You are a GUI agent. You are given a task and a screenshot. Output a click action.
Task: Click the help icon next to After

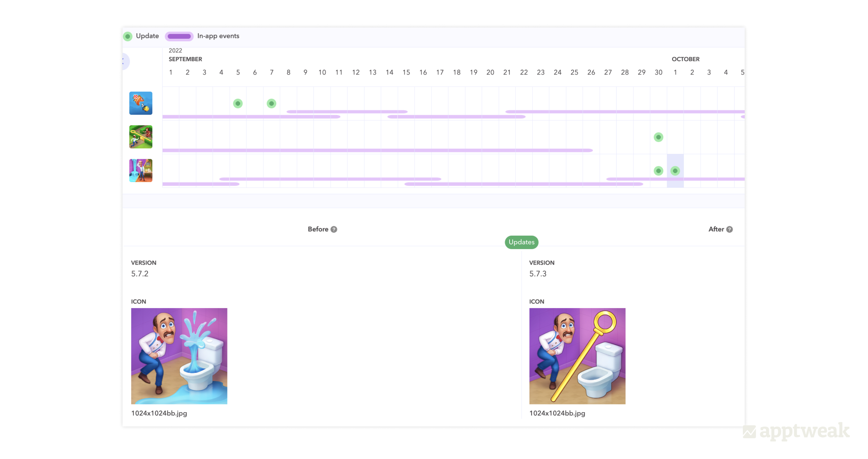(729, 230)
